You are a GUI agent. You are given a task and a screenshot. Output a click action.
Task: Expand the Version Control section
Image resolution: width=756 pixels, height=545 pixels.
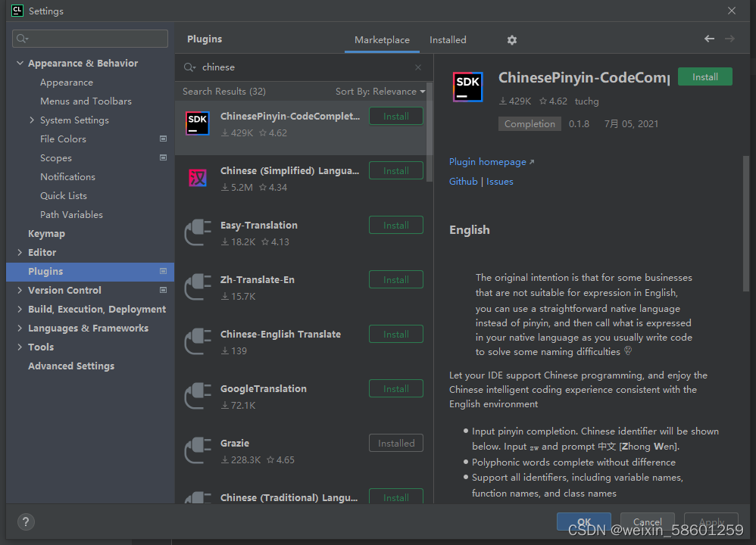[x=20, y=290]
